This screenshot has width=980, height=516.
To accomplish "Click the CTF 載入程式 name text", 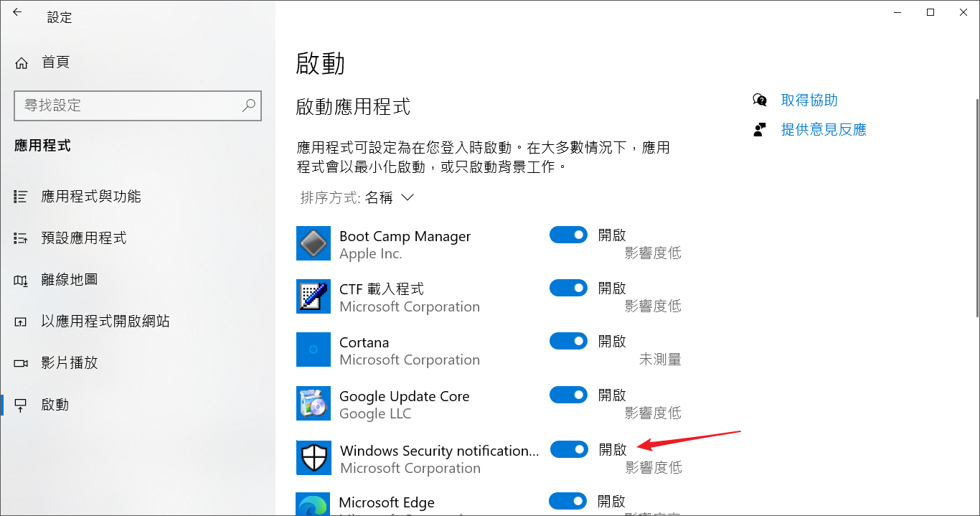I will [x=382, y=289].
